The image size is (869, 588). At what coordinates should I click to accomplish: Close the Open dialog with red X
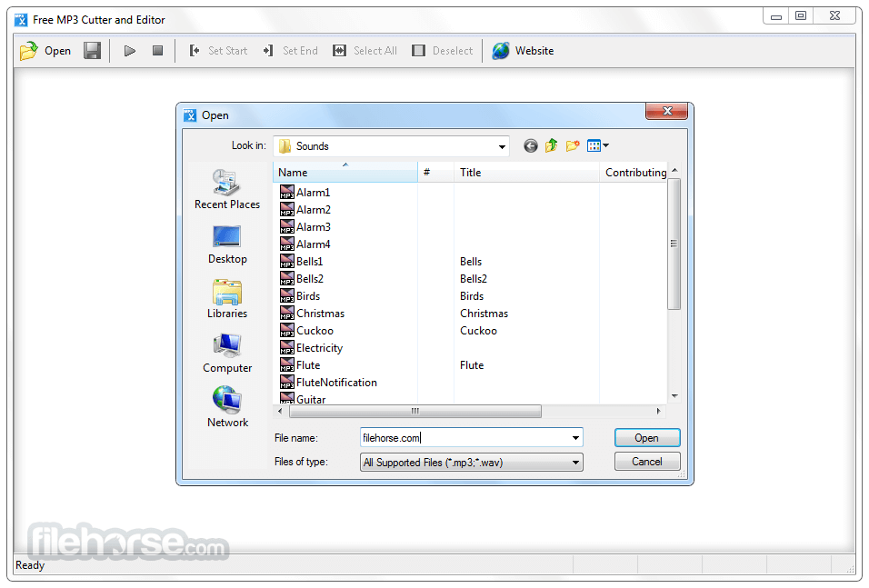click(x=666, y=111)
